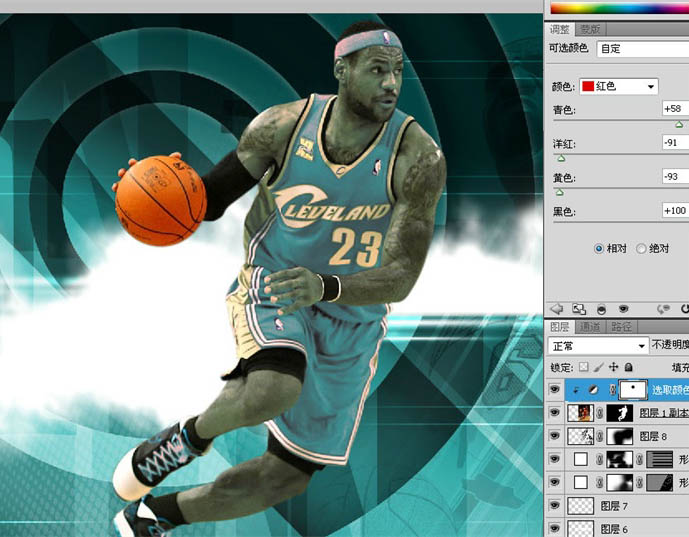Click the lock image pixels brush icon
The image size is (689, 537).
click(x=598, y=367)
